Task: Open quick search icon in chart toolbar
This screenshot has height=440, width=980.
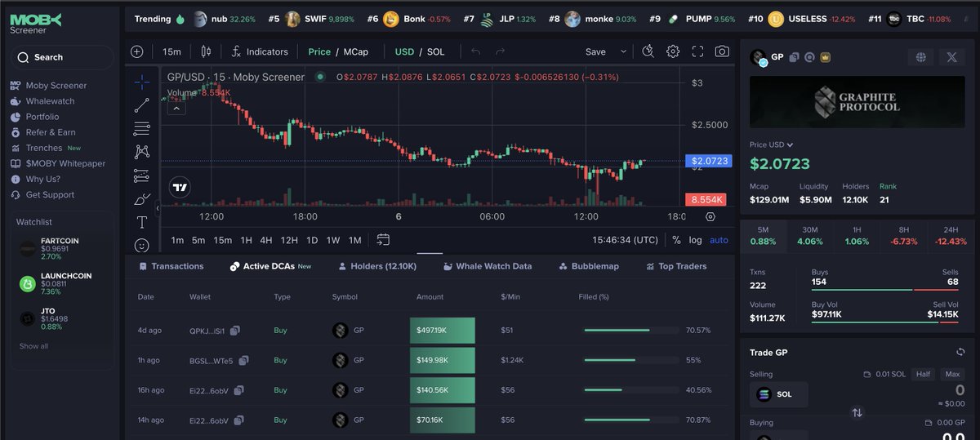Action: click(x=648, y=51)
